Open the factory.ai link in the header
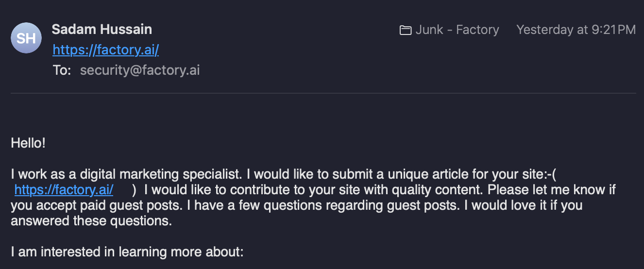Viewport: 644px width, 269px height. (x=105, y=50)
